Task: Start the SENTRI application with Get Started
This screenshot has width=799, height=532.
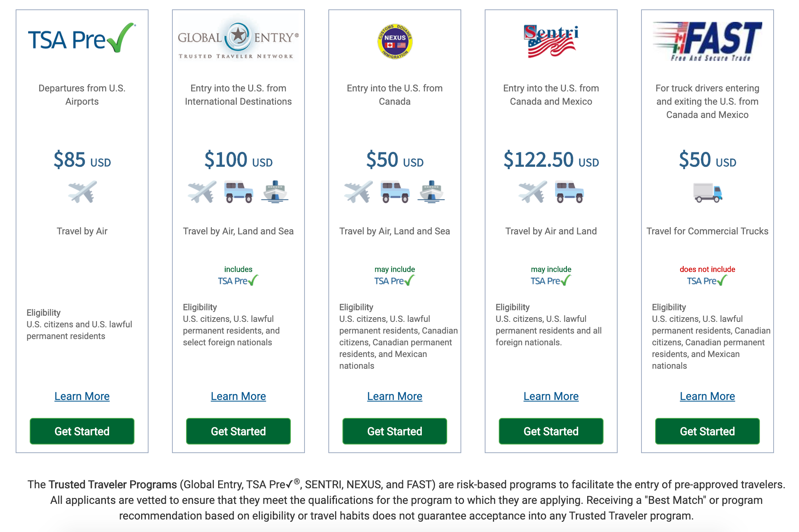Action: pos(551,431)
